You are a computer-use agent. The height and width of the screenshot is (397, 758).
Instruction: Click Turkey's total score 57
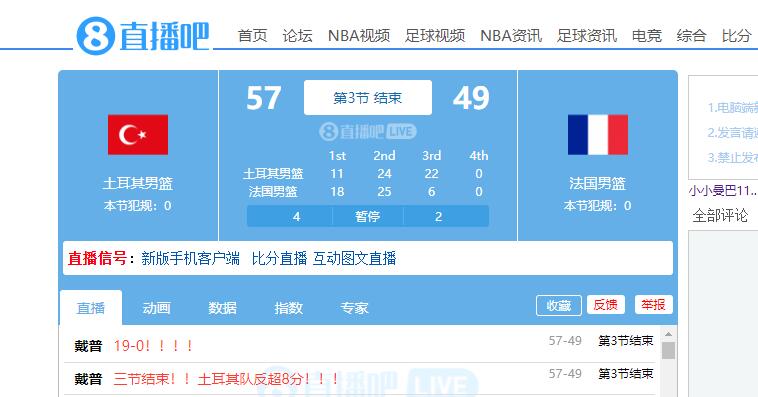pos(263,98)
